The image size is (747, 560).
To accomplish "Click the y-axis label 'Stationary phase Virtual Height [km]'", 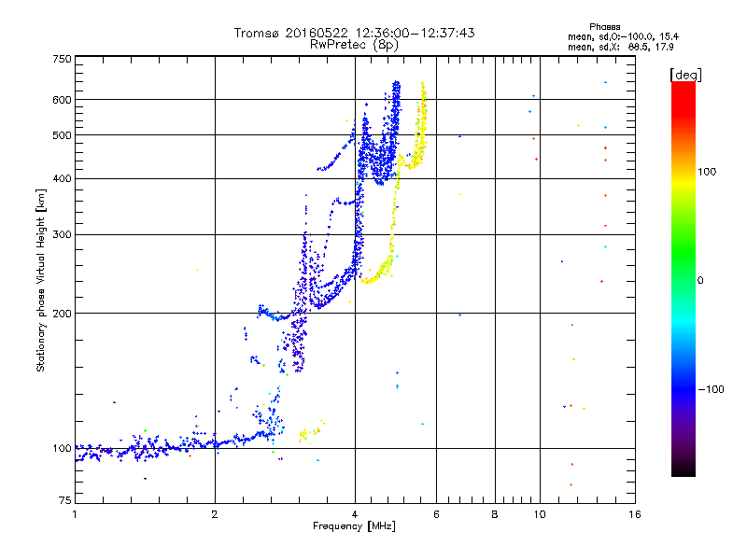I will pos(41,280).
